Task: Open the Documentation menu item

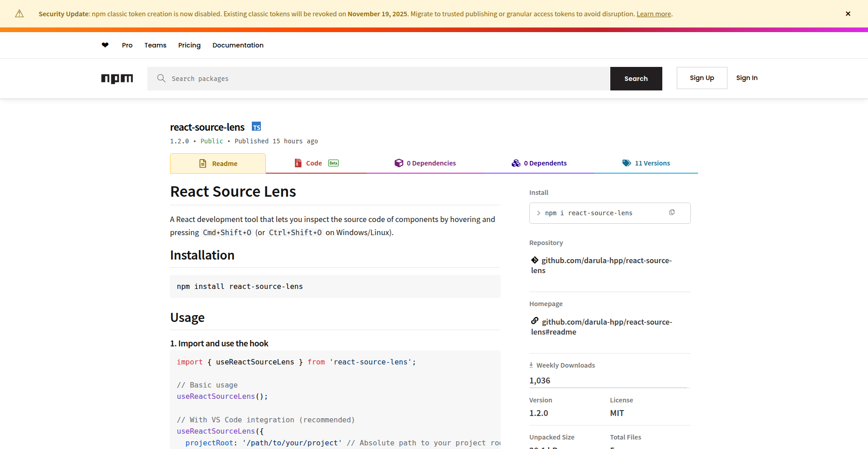Action: pyautogui.click(x=238, y=45)
